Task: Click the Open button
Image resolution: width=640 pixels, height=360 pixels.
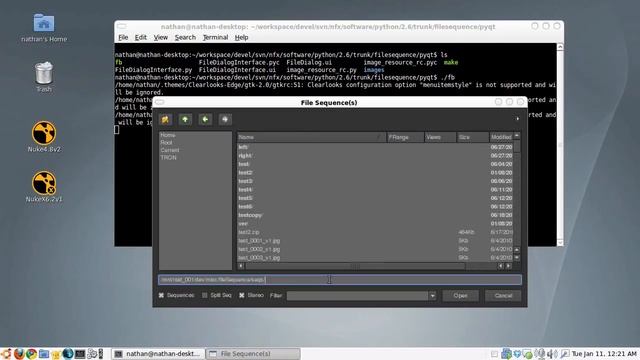Action: pos(460,296)
